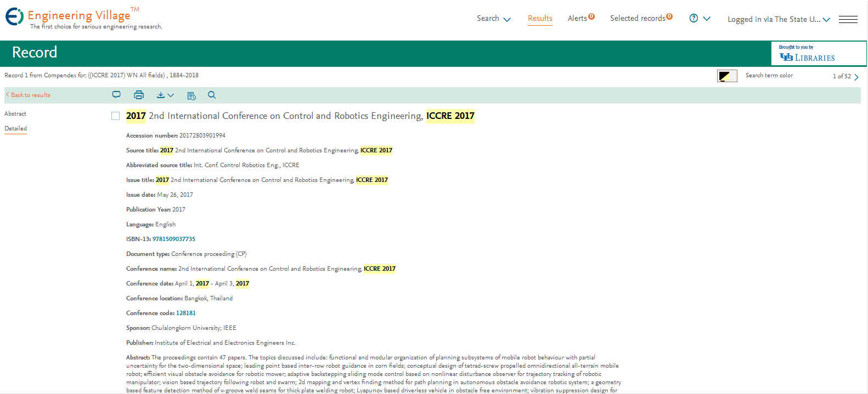Click 'Conference proceeding (CP)' document type

pos(209,254)
